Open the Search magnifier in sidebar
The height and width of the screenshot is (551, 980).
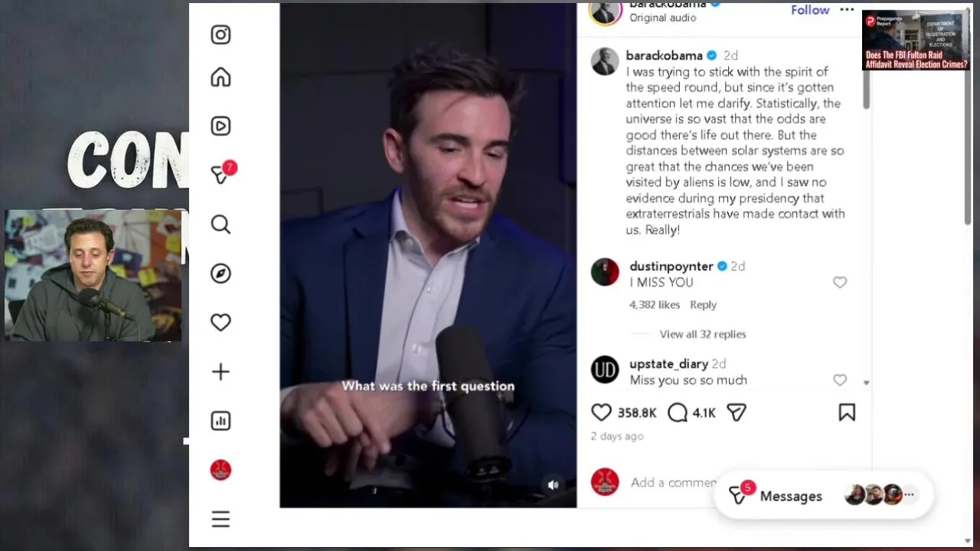[x=220, y=224]
